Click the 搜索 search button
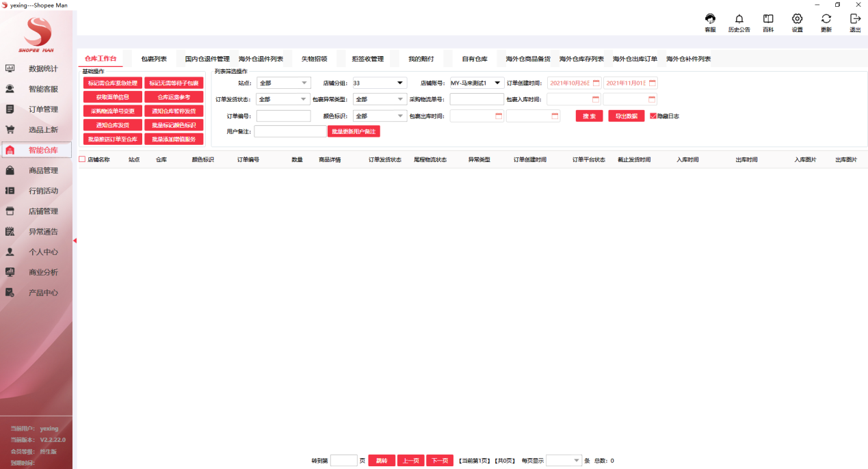This screenshot has height=469, width=868. click(x=588, y=116)
